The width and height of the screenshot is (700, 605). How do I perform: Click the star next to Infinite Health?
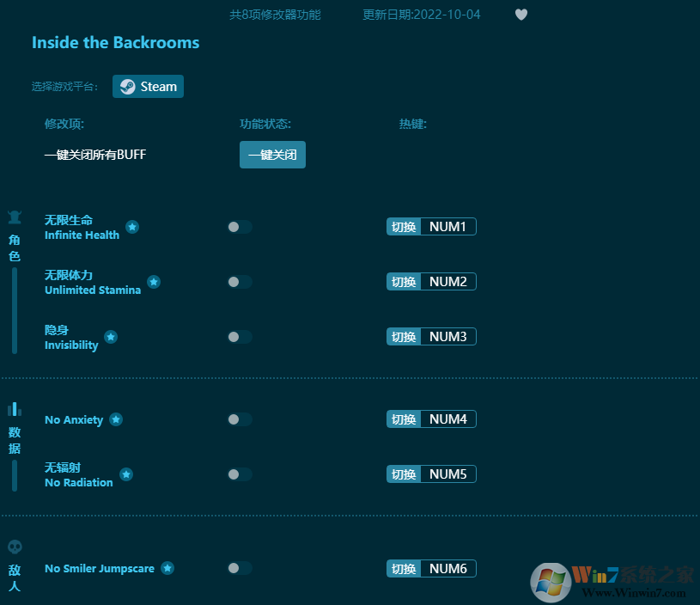pyautogui.click(x=132, y=227)
